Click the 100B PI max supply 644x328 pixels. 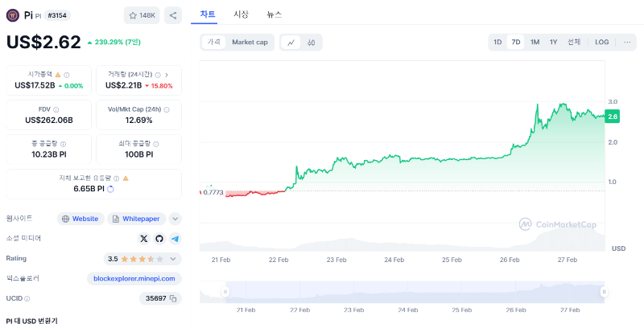tap(138, 154)
